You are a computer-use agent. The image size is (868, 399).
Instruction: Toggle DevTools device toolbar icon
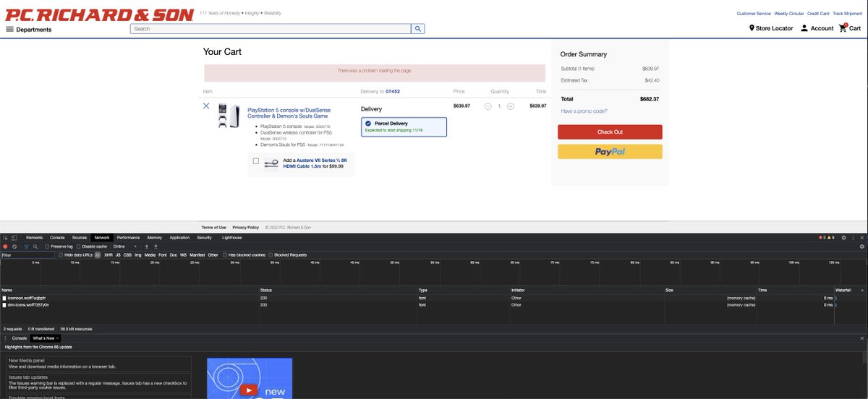pos(14,237)
